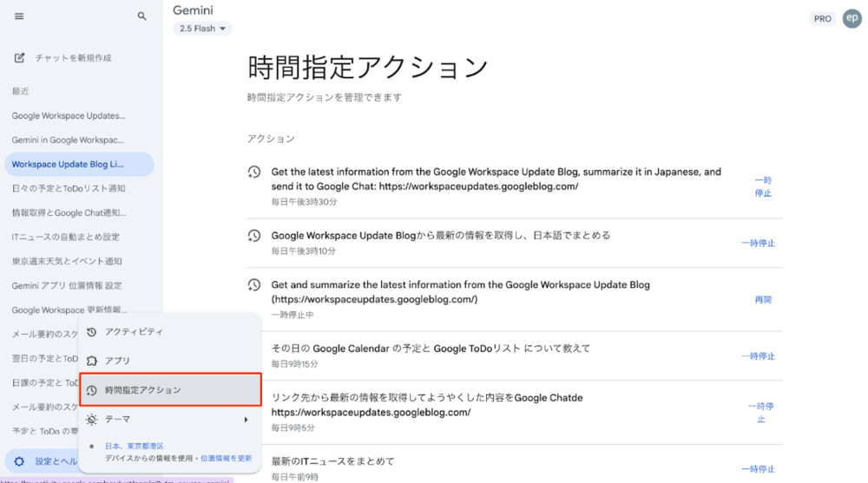Image resolution: width=868 pixels, height=483 pixels.
Task: Pause the Google Chat summary action at 午後3時30分
Action: (x=763, y=186)
